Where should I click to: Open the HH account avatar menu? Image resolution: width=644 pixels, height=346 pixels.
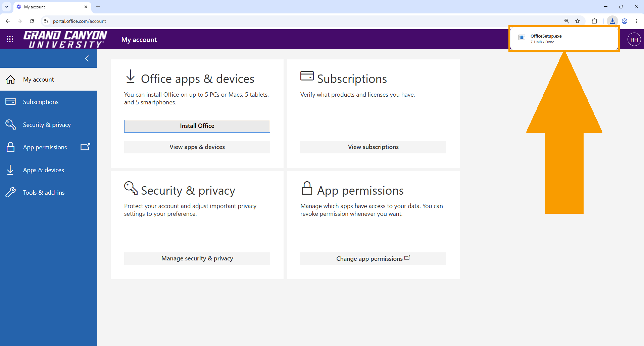click(634, 40)
